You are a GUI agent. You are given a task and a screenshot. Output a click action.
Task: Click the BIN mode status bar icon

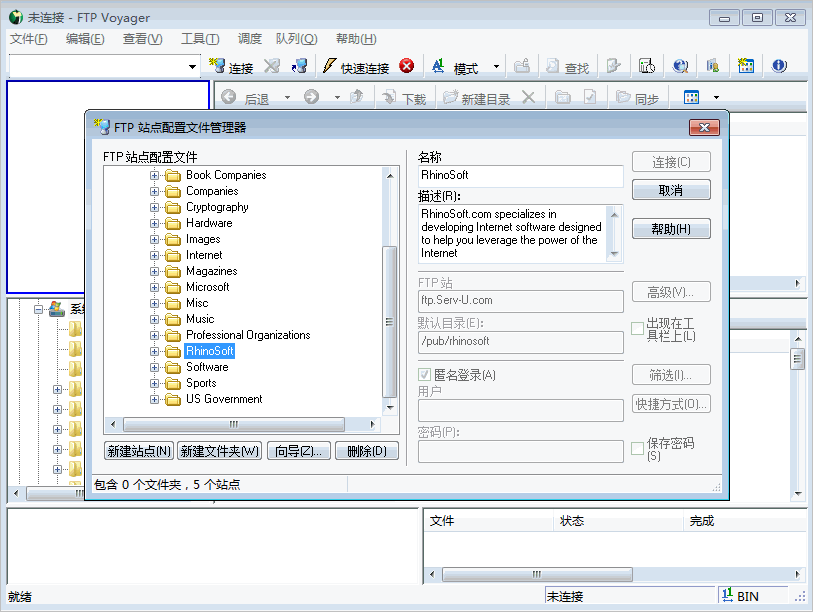(727, 595)
